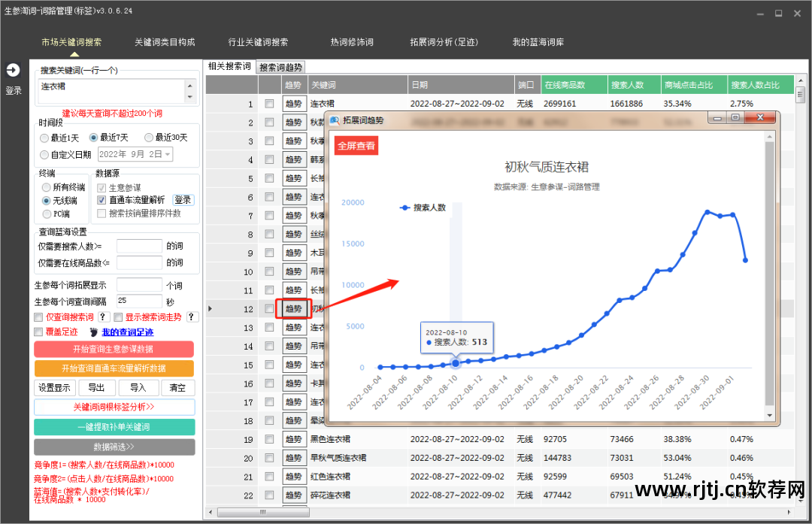Click the highlighted 趋势 button on row 12
Image resolution: width=812 pixels, height=524 pixels.
pyautogui.click(x=293, y=308)
